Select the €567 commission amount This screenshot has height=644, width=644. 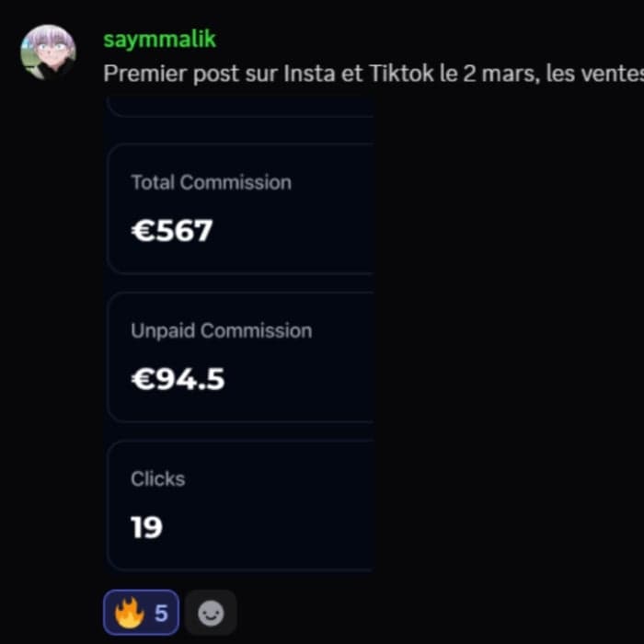[x=172, y=230]
